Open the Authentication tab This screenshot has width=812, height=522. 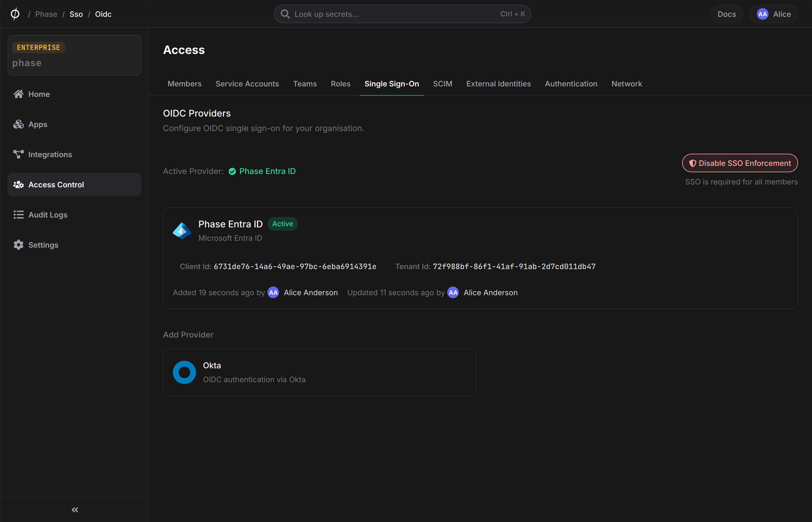click(x=571, y=84)
